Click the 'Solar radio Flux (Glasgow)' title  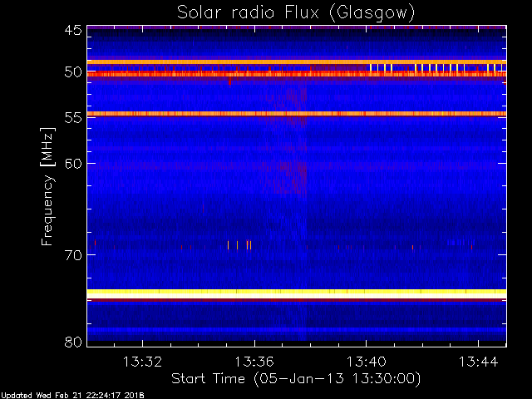[x=296, y=13]
